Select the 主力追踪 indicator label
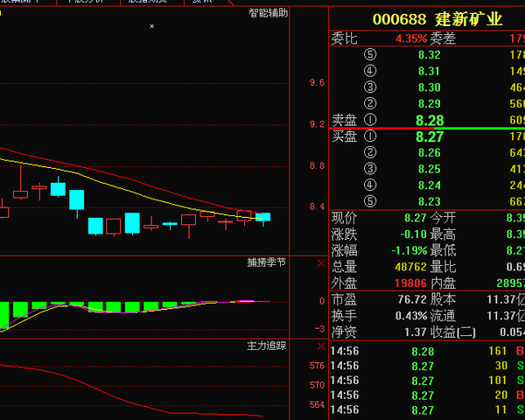This screenshot has width=525, height=420. click(x=267, y=346)
